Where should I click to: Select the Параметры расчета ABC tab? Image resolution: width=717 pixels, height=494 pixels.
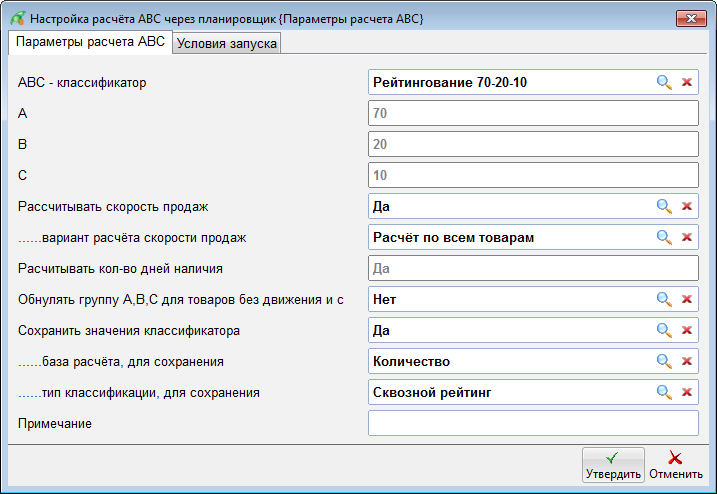tap(90, 42)
